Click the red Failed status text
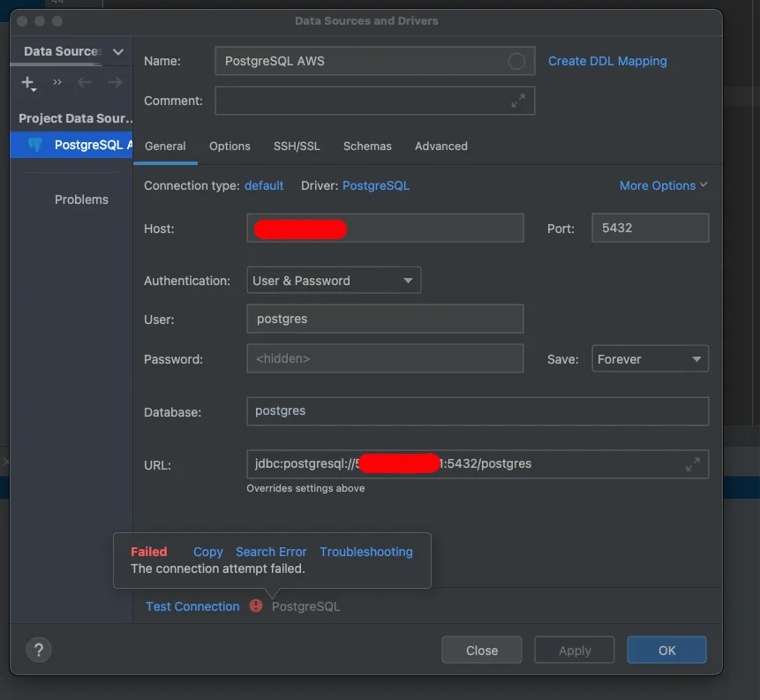The width and height of the screenshot is (760, 700). coord(149,553)
